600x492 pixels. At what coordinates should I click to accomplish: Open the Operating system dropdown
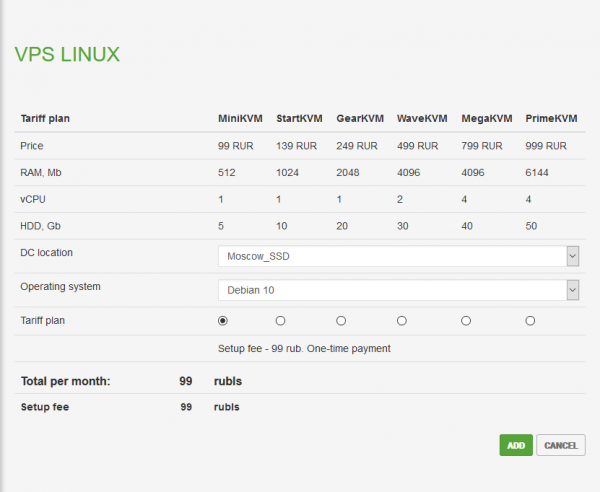[391, 290]
